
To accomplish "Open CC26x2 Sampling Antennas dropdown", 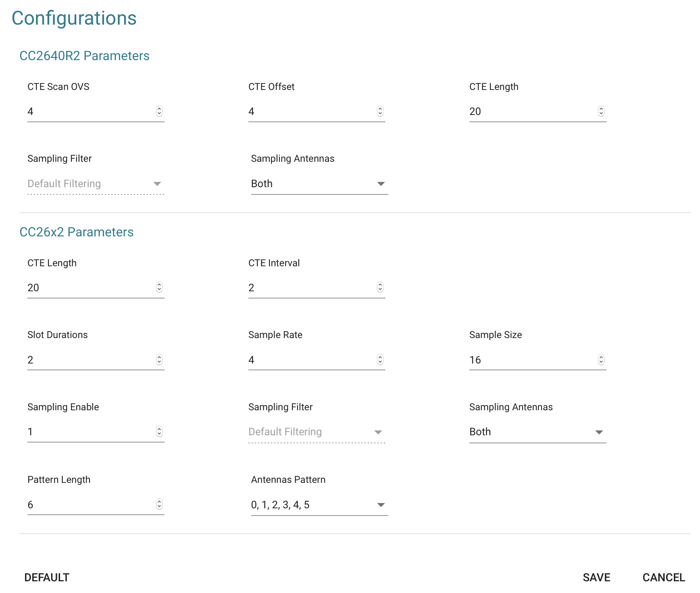I will click(x=537, y=432).
